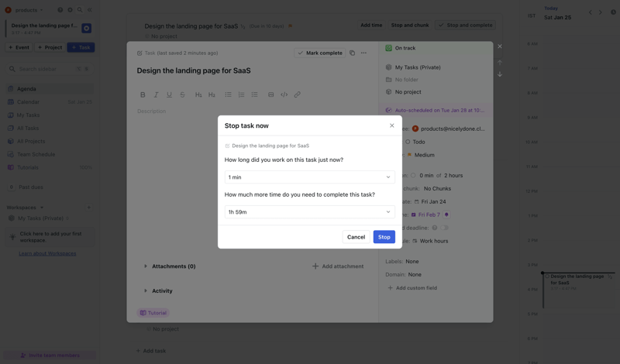620x364 pixels.
Task: Close the task detail panel
Action: [x=500, y=46]
